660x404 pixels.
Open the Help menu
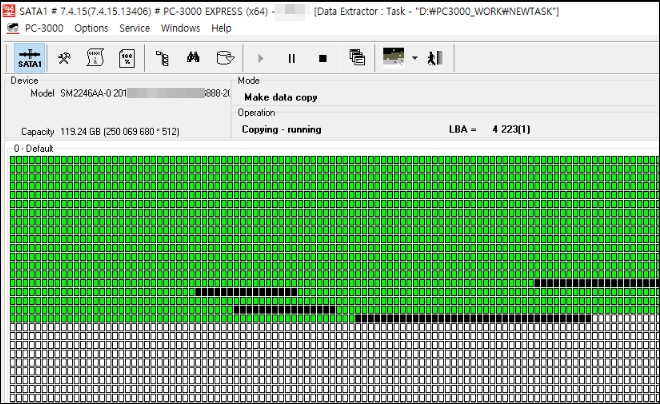coord(221,28)
